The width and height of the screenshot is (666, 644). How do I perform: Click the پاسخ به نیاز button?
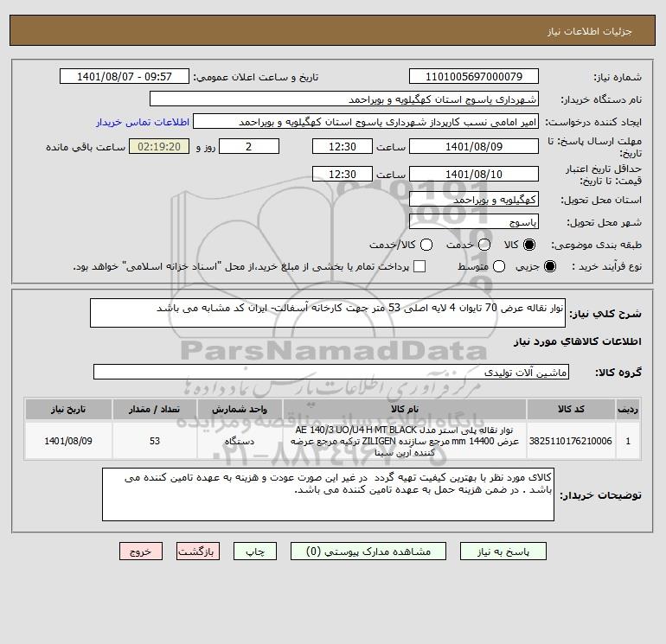[503, 552]
